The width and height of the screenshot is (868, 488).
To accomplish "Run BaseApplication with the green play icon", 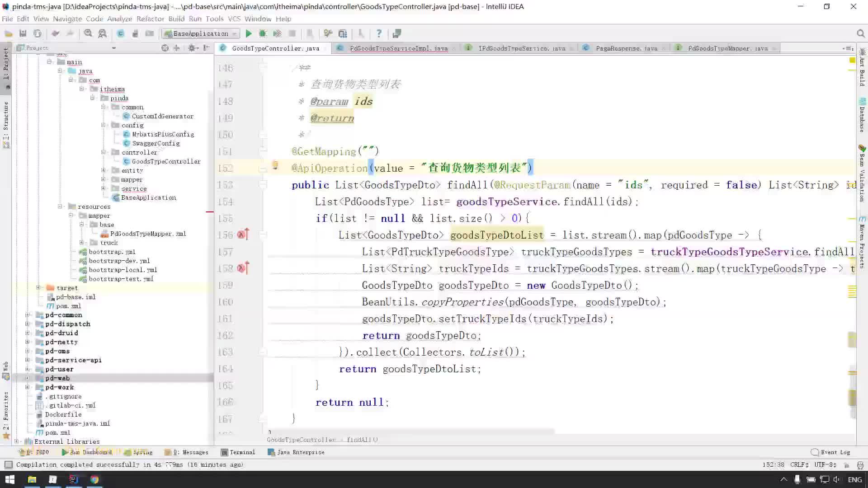I will (248, 33).
